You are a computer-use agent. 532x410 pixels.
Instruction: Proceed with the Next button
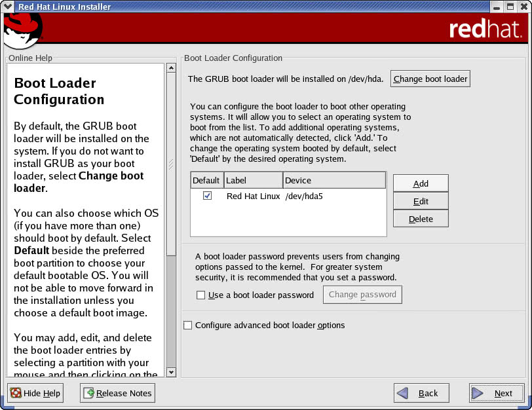[x=497, y=393]
